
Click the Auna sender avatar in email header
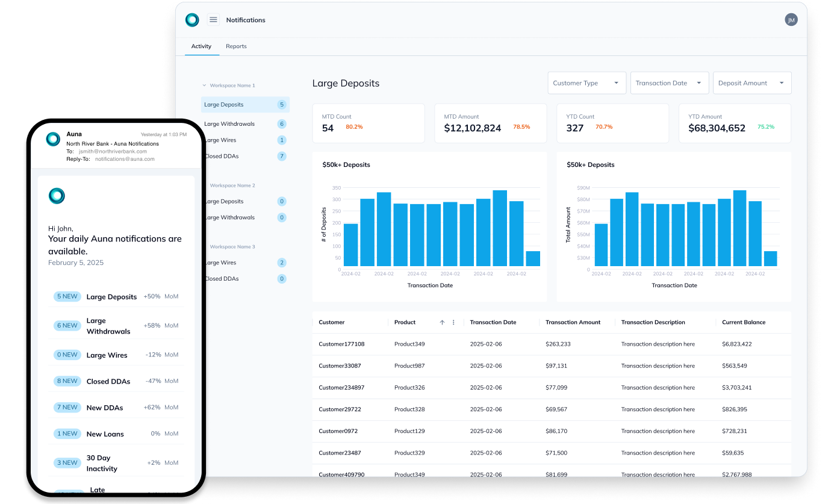click(53, 139)
